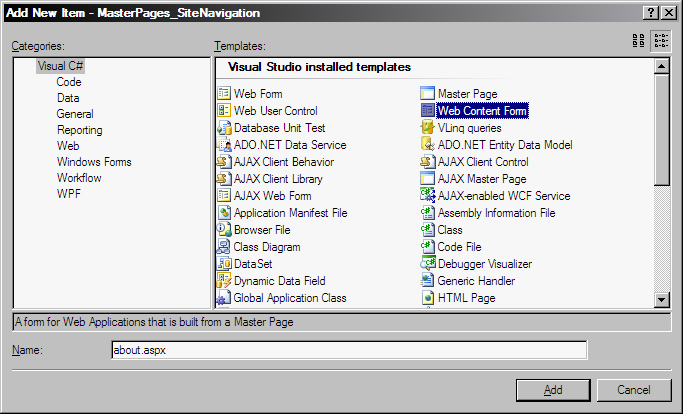
Task: Click the DataSet template icon
Action: point(224,263)
